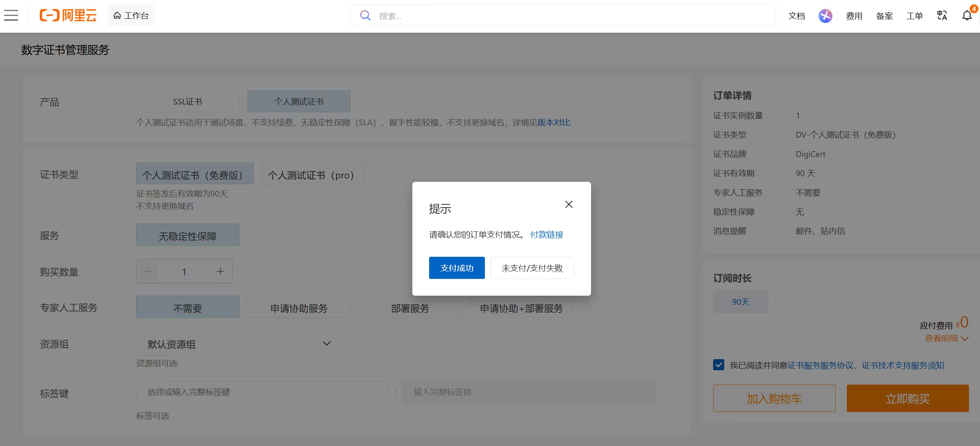This screenshot has height=446, width=980.
Task: Click the 数字证书管理服务 page title
Action: point(65,50)
